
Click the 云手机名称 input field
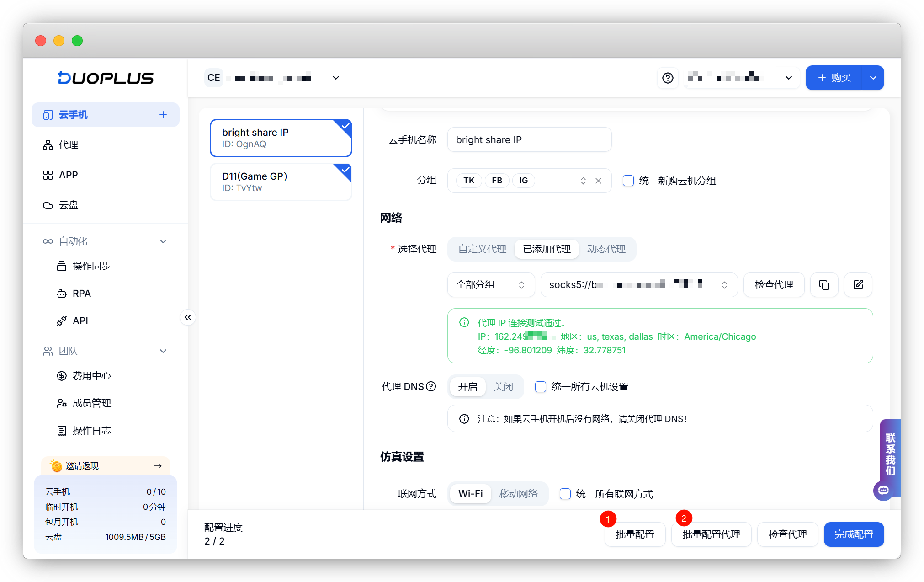click(529, 140)
